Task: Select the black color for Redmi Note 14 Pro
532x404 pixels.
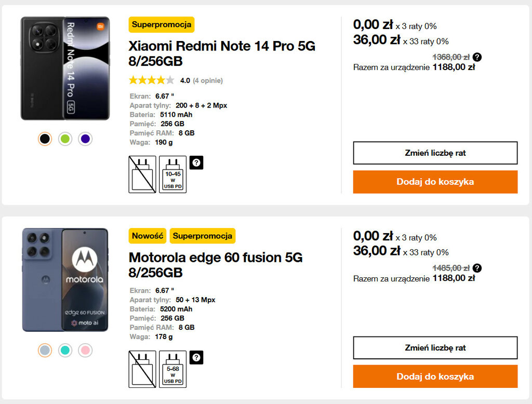Action: pyautogui.click(x=45, y=139)
